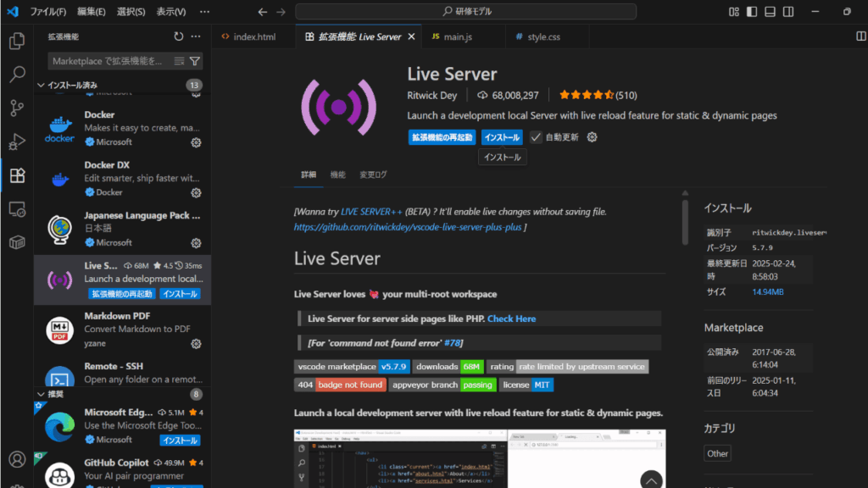Screen dimensions: 868x488
Task: Open Remote Explorer icon in activity bar
Action: (16, 208)
